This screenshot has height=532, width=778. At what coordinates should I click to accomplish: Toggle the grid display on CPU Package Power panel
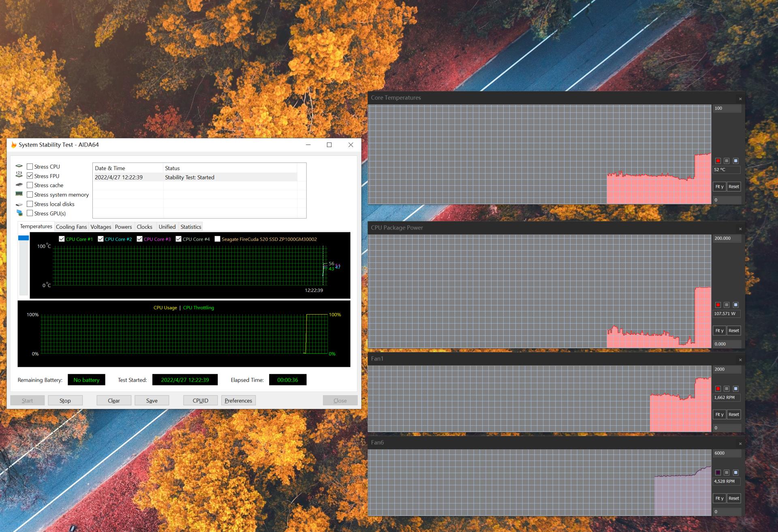point(726,305)
